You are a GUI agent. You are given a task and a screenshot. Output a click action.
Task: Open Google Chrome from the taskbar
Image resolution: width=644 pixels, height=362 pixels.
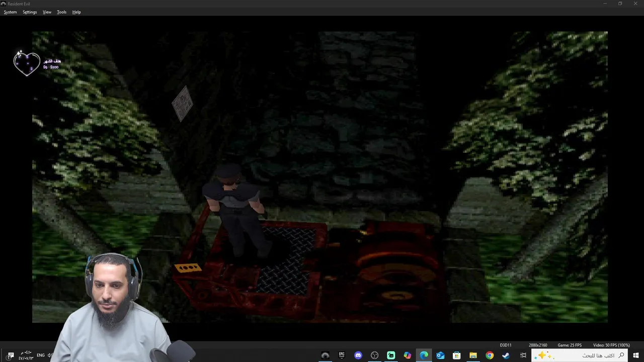point(490,355)
